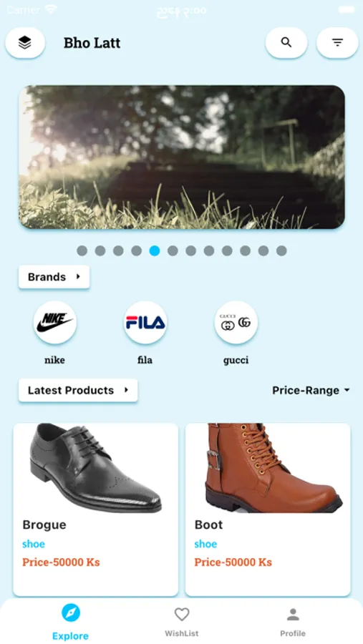Expand Latest Products with its arrow

pyautogui.click(x=127, y=390)
